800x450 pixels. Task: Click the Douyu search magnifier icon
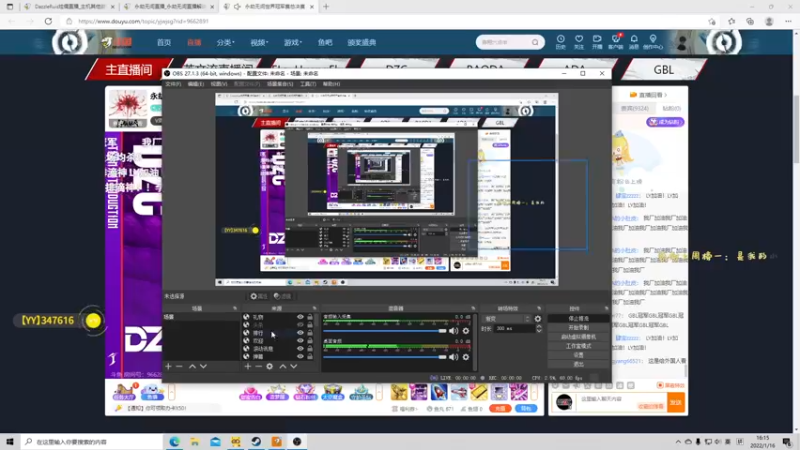[535, 42]
